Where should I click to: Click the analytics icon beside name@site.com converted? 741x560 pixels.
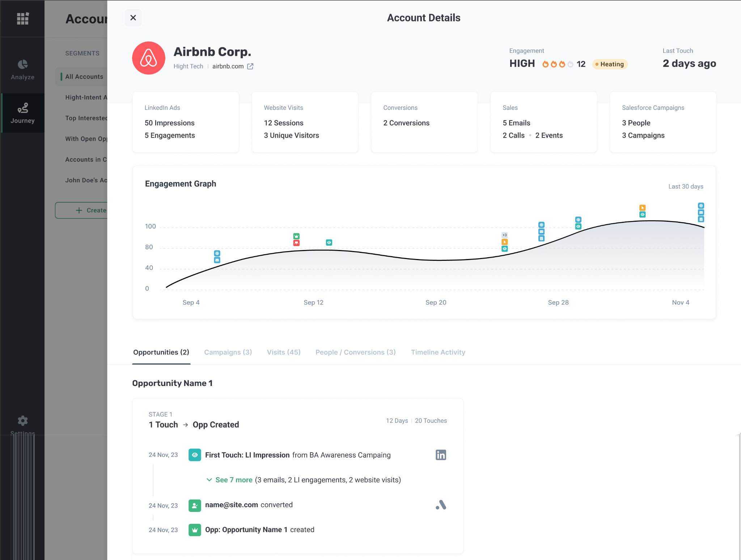pyautogui.click(x=441, y=505)
